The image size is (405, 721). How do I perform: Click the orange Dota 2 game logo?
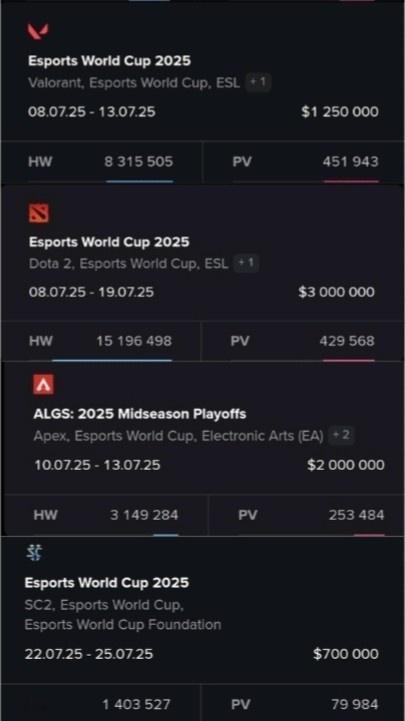(x=39, y=213)
